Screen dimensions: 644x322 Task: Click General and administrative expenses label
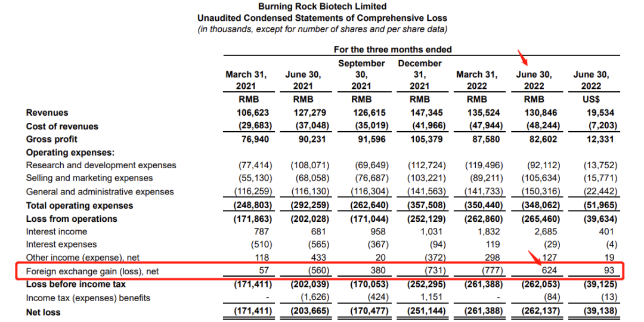coord(100,192)
